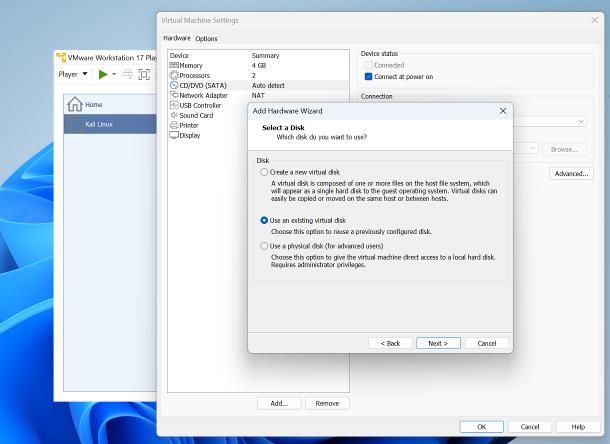Click the Memory device icon
Screen dimensions: 610x444
tap(174, 65)
